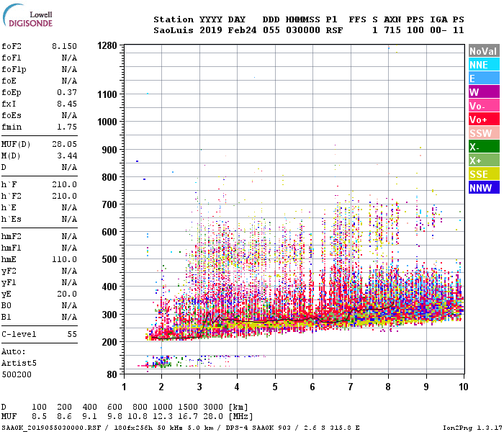Click the 10 MHz frequency axis label
504x432 pixels.
tap(463, 387)
